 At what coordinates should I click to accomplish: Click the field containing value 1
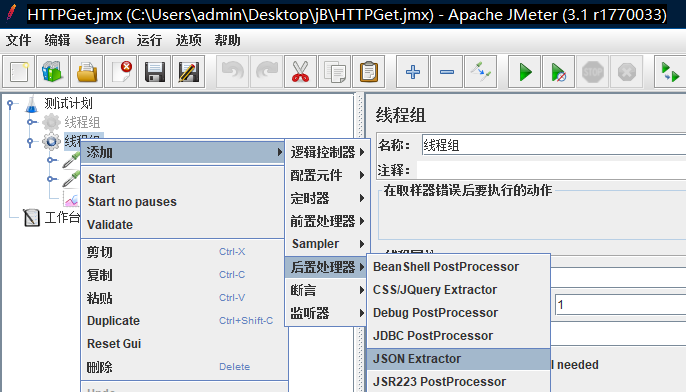click(x=620, y=304)
